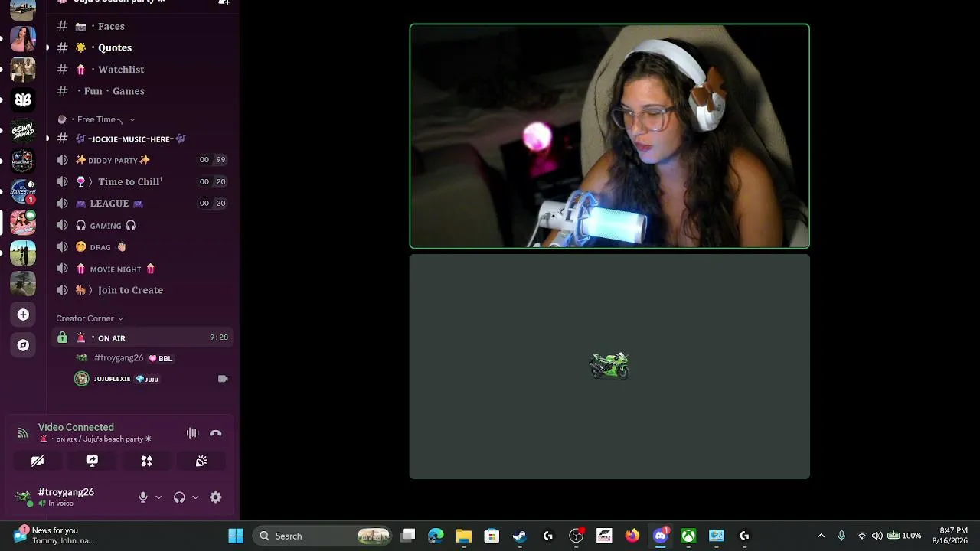
Task: Deafen the headphones
Action: [x=179, y=497]
